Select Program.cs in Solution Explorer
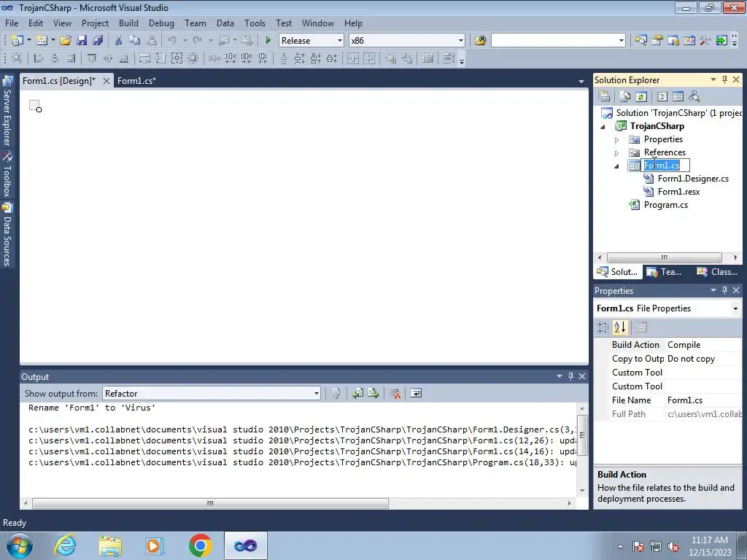Image resolution: width=747 pixels, height=560 pixels. coord(665,205)
